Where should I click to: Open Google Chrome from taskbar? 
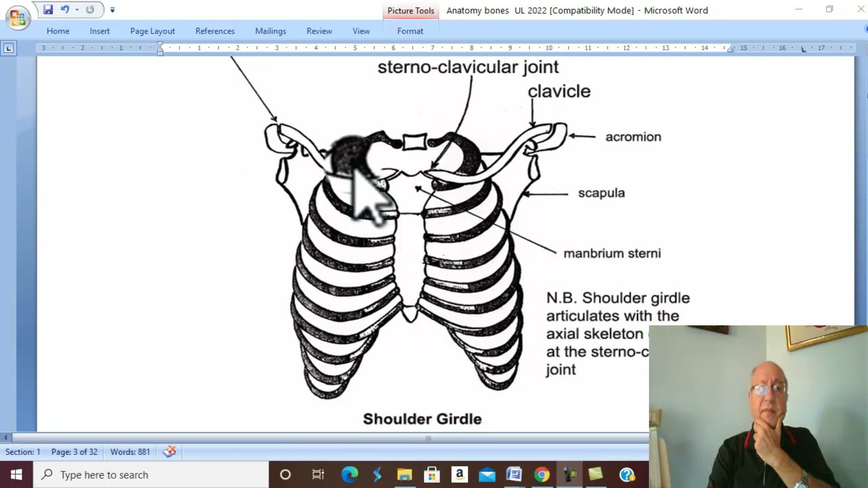click(x=541, y=474)
